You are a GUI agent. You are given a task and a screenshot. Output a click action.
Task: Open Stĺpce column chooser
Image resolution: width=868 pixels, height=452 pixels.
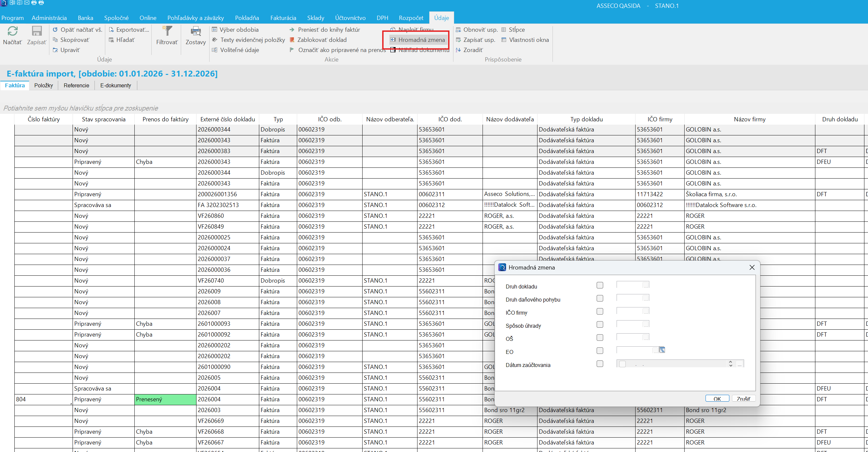click(513, 30)
